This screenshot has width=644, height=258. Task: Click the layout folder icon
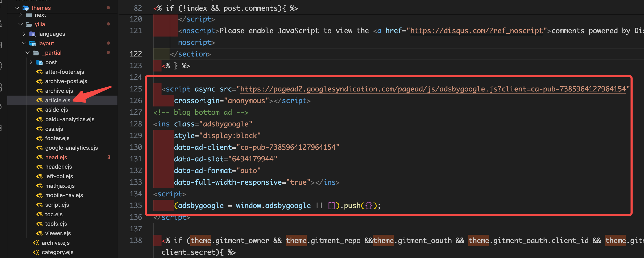pos(32,43)
